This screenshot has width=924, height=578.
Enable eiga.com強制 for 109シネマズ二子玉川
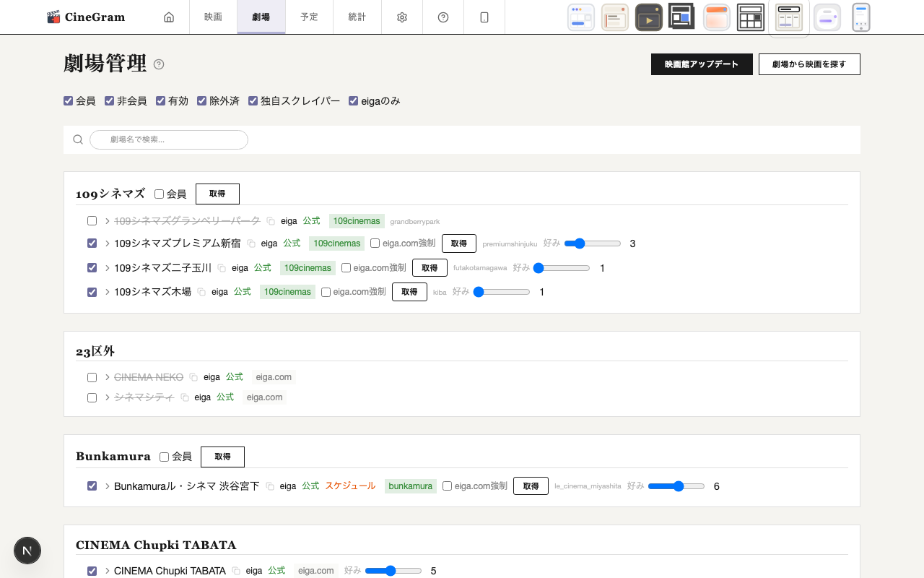pyautogui.click(x=346, y=268)
